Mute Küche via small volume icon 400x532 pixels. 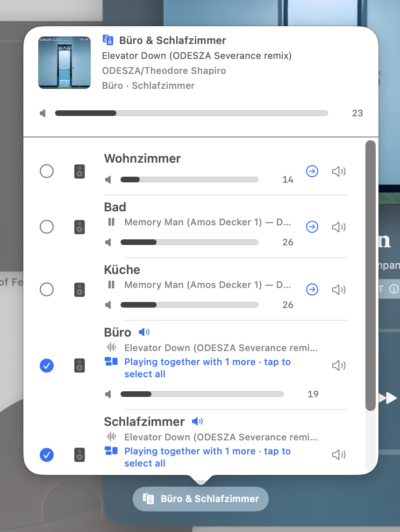(108, 305)
